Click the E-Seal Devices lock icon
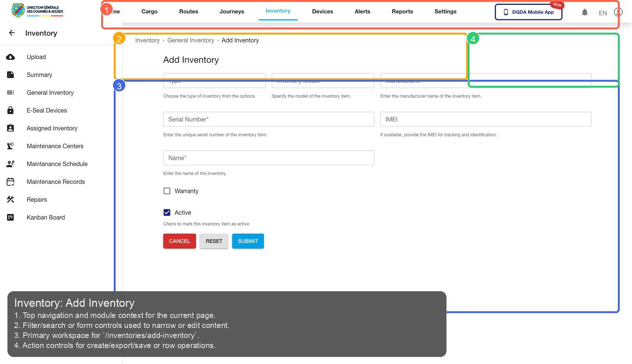Viewport: 632px width, 364px height. 10,110
